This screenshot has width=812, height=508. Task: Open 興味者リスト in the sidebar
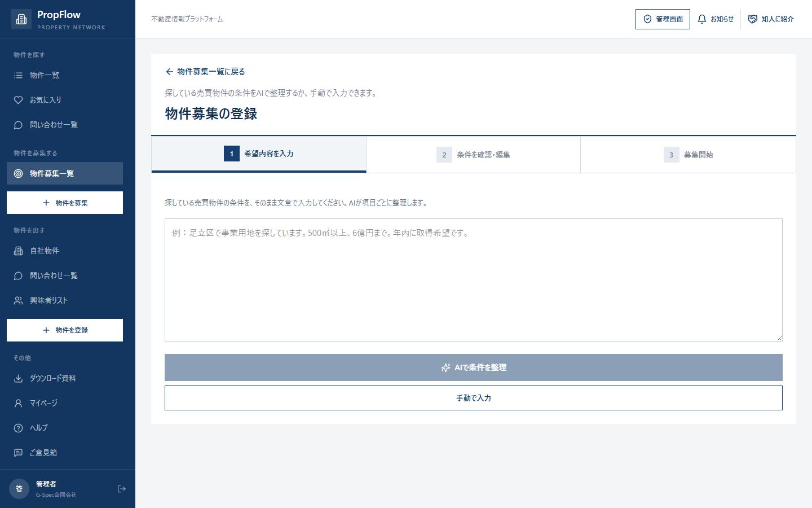click(x=65, y=300)
